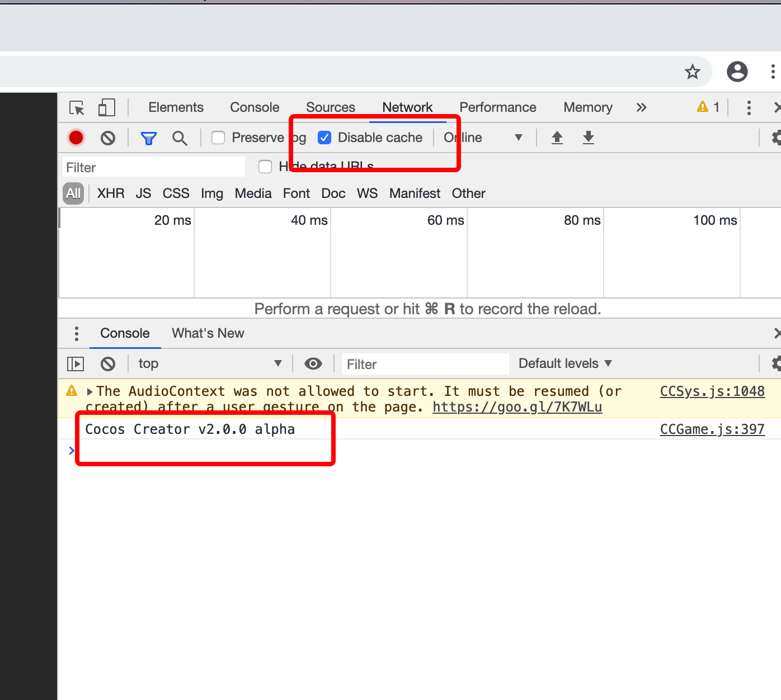The width and height of the screenshot is (781, 700).
Task: Open Console settings gear in the drawer
Action: [777, 363]
